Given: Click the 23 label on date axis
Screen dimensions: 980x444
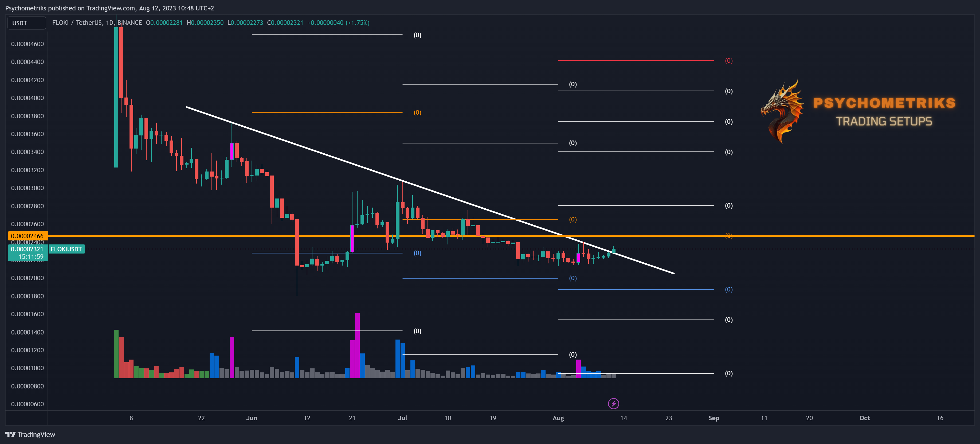Looking at the screenshot, I should click(x=668, y=418).
